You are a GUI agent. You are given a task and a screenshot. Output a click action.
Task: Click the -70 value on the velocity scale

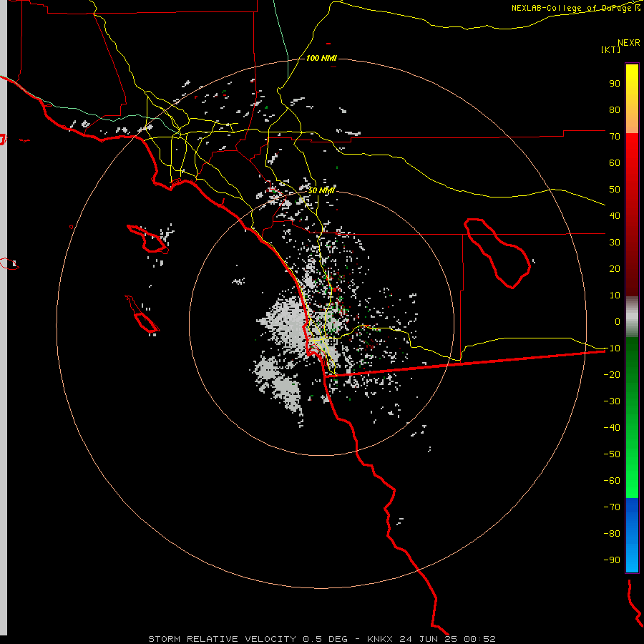pyautogui.click(x=612, y=507)
